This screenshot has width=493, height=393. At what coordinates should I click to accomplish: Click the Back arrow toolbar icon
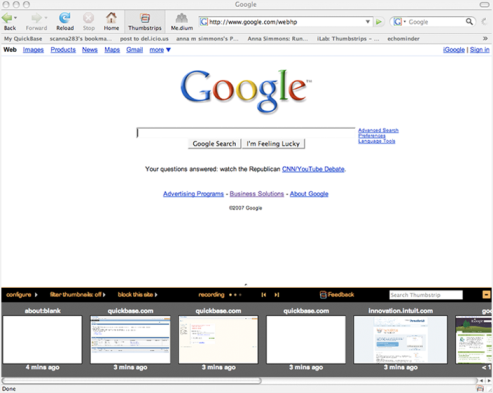pyautogui.click(x=7, y=18)
